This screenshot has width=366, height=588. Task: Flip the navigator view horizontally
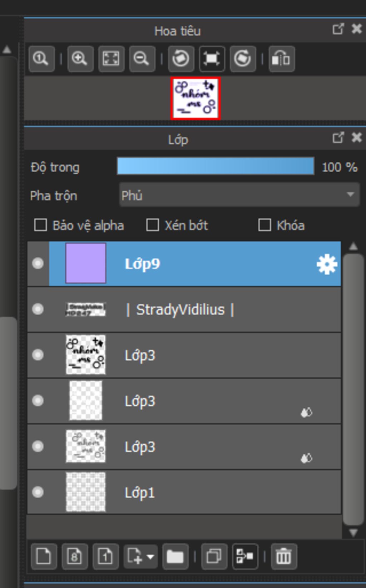coord(281,59)
